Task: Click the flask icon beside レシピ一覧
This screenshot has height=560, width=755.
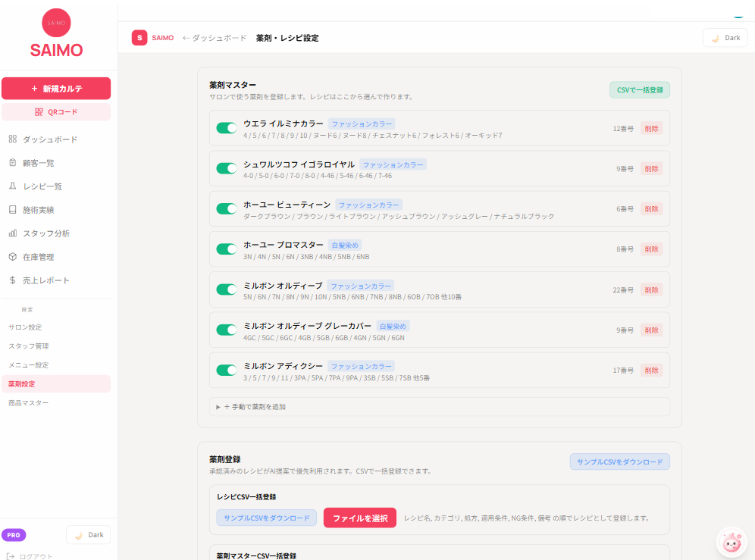Action: point(13,186)
